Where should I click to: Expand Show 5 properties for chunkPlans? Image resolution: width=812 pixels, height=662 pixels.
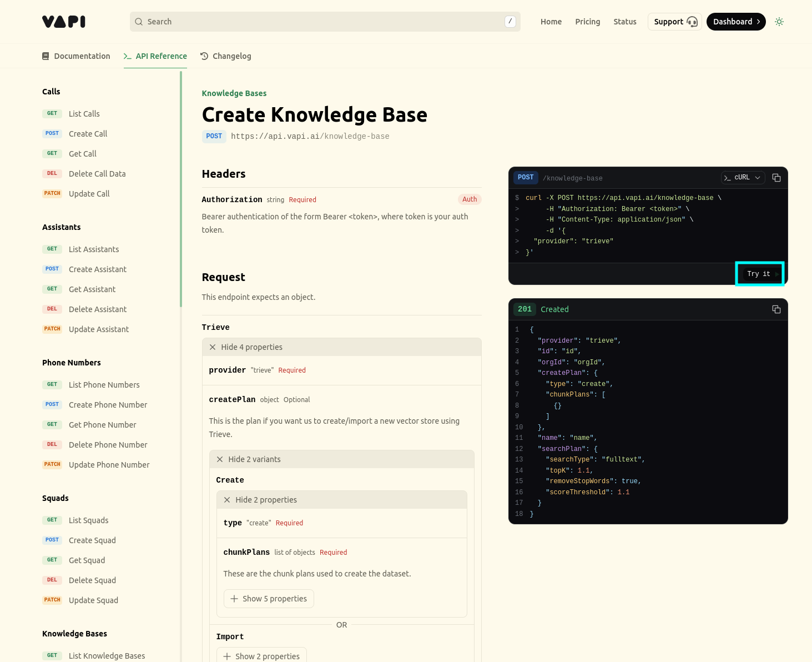point(269,599)
